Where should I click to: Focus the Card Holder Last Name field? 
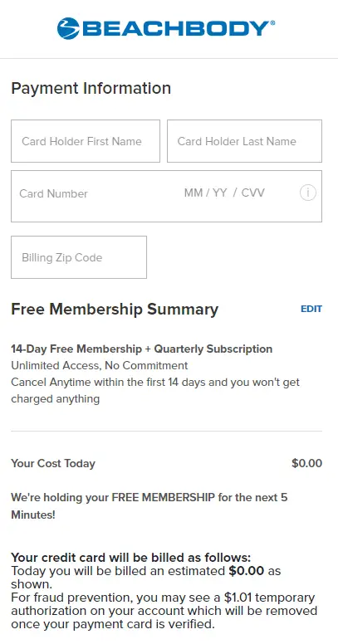(244, 141)
